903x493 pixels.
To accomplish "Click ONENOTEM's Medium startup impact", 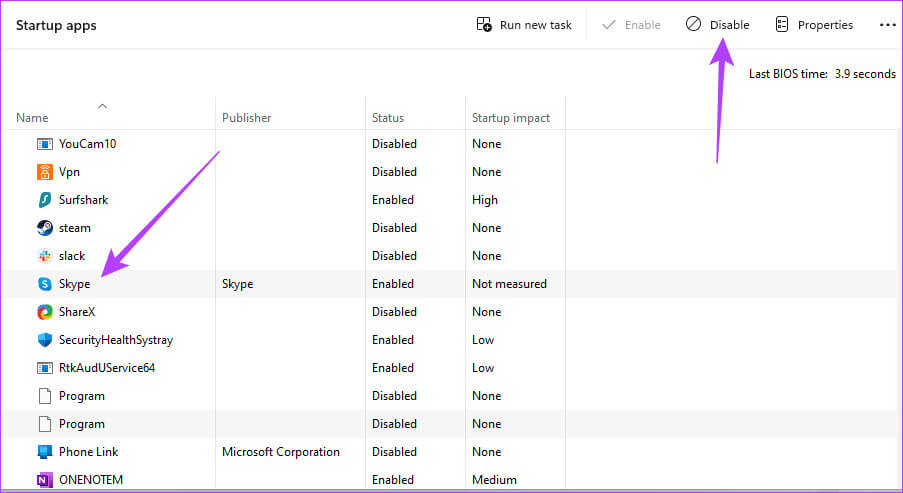I will (494, 480).
